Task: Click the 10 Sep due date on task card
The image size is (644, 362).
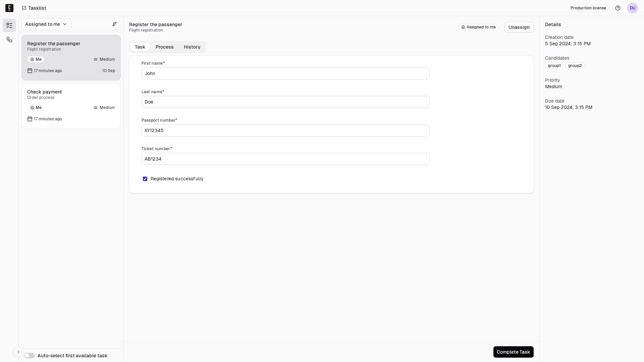Action: (109, 71)
